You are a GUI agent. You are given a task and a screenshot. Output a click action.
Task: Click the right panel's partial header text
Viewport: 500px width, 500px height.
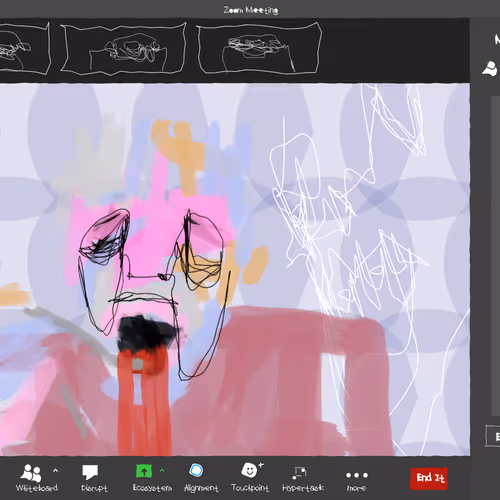pyautogui.click(x=497, y=40)
